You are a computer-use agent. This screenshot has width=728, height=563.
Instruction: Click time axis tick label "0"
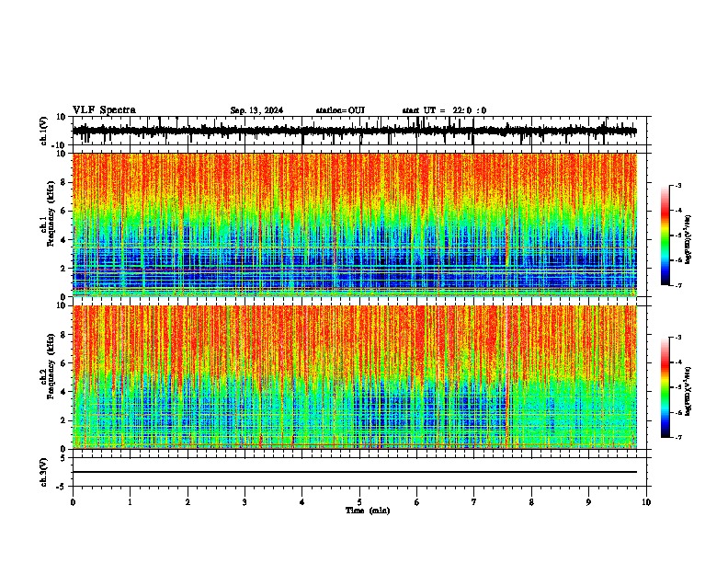(x=73, y=502)
